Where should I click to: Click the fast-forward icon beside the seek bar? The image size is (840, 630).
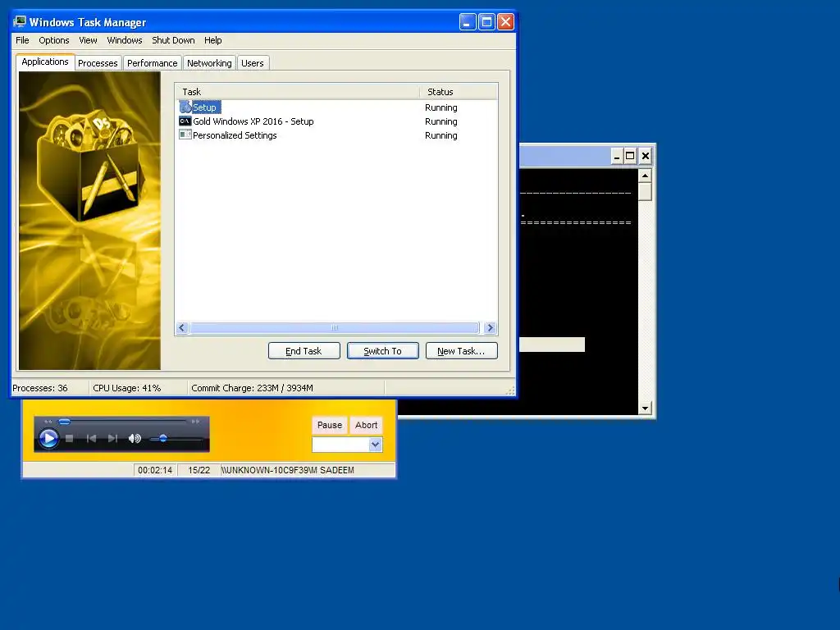195,422
